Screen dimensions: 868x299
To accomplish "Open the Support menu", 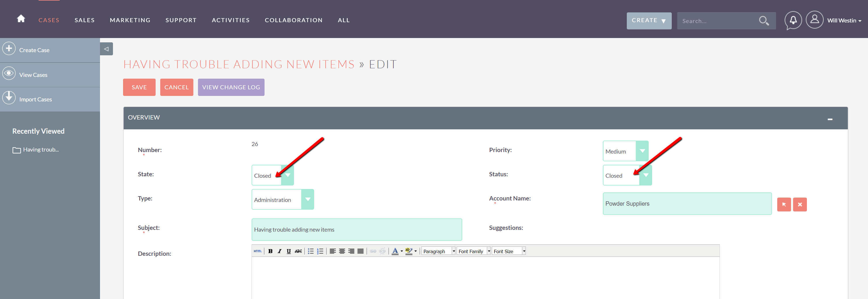I will [181, 20].
